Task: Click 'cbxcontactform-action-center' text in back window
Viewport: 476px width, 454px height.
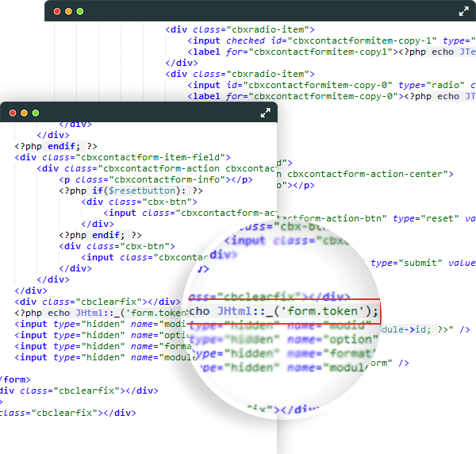Action: [367, 175]
